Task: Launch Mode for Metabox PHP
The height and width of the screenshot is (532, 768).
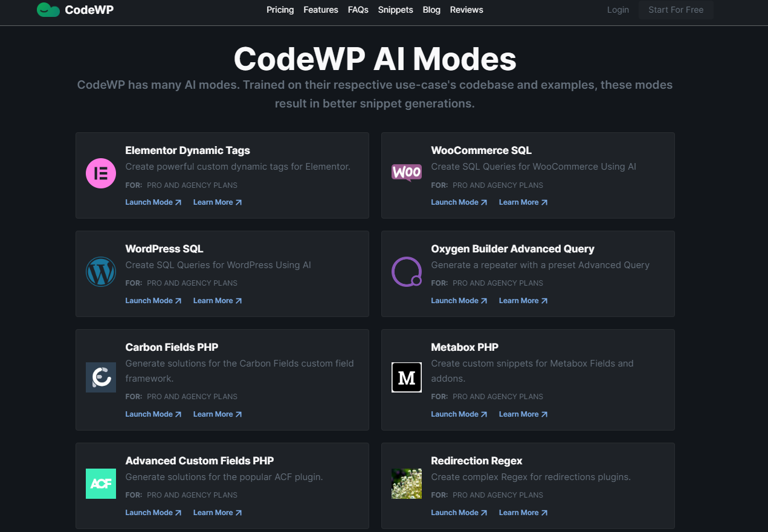Action: tap(459, 414)
